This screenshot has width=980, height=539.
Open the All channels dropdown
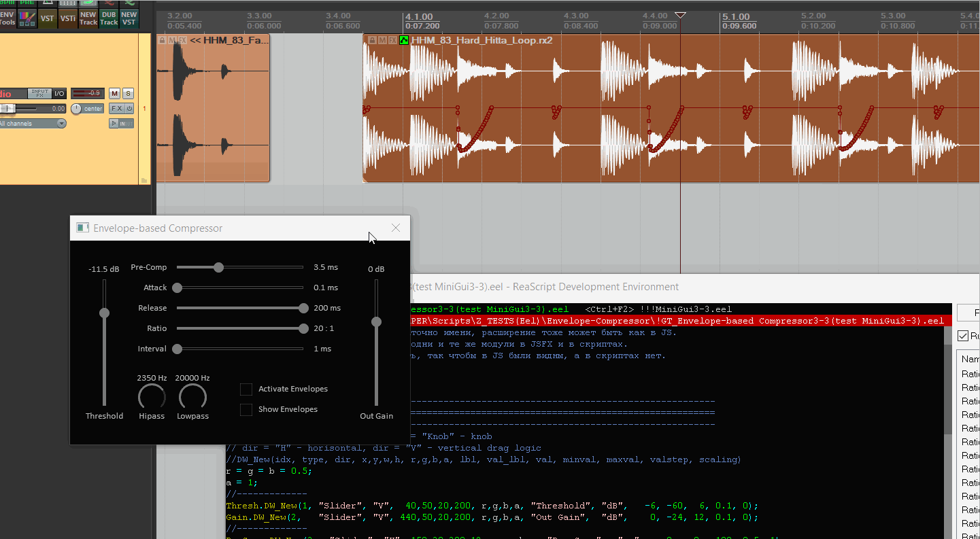[33, 124]
